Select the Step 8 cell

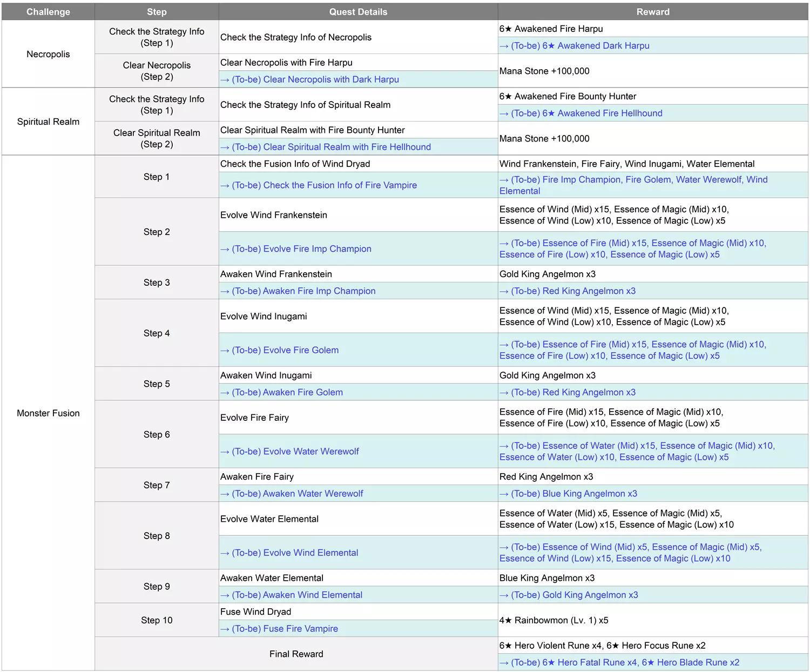157,536
